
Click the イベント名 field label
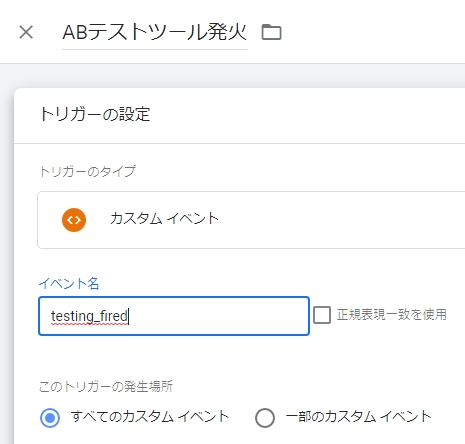click(x=69, y=284)
